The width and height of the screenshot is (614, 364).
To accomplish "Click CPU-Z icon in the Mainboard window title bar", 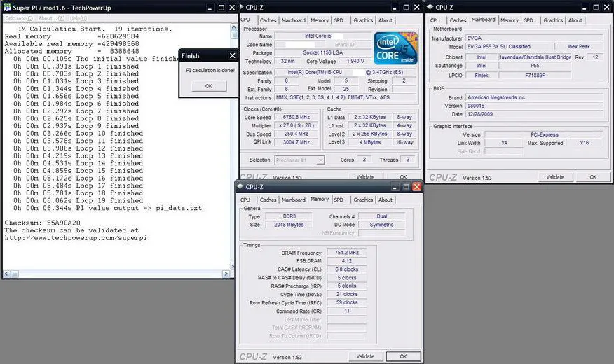I will (x=432, y=8).
